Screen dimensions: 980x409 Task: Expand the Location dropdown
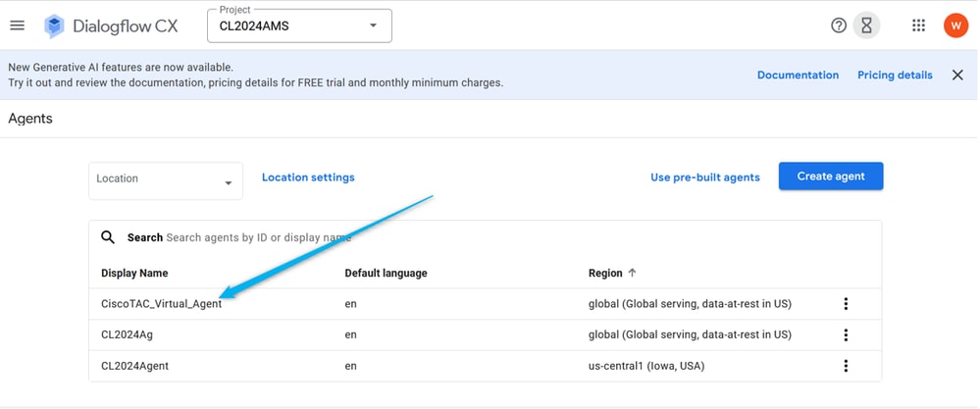[x=166, y=181]
